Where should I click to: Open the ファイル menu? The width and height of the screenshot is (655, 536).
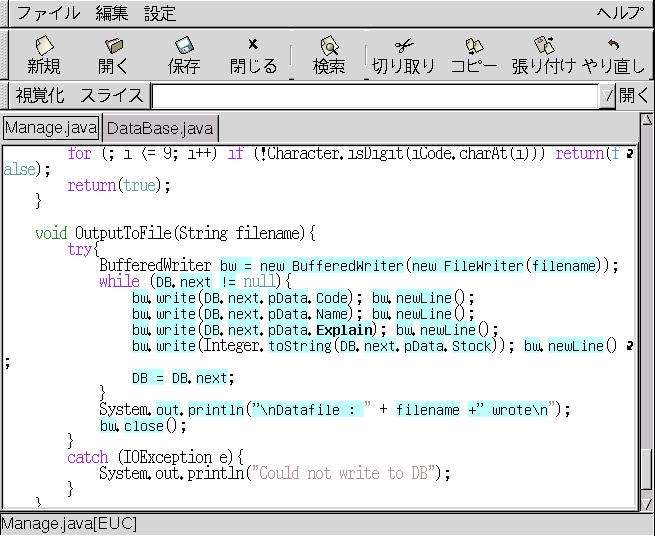tap(46, 13)
